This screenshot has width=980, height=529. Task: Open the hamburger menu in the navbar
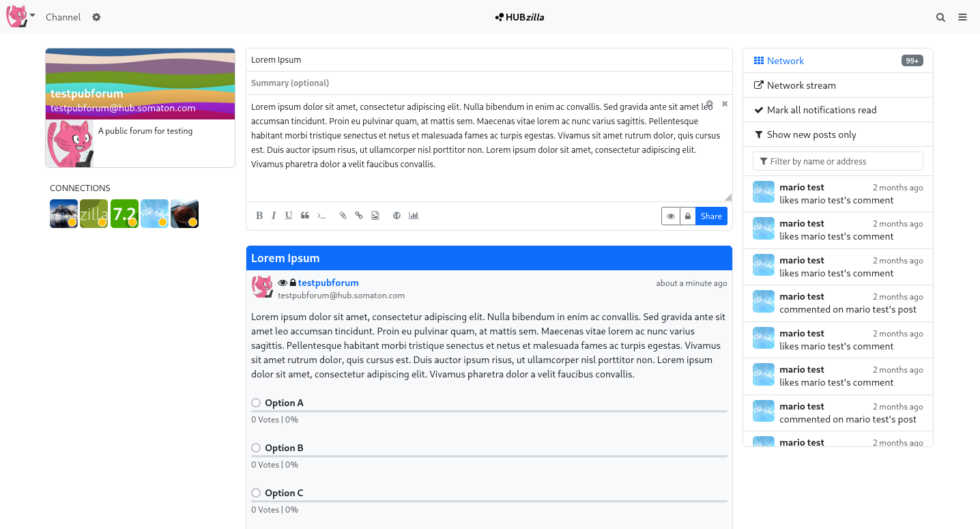[x=962, y=17]
